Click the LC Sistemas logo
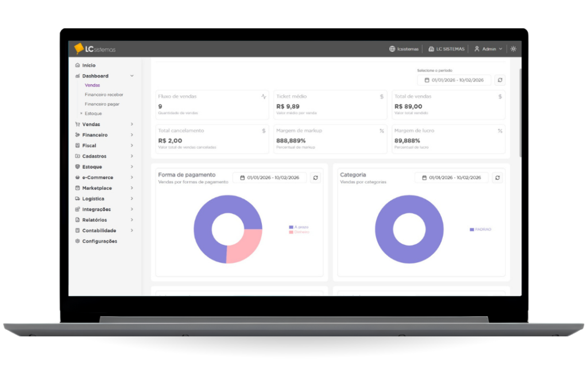The height and width of the screenshot is (381, 588). tap(95, 49)
